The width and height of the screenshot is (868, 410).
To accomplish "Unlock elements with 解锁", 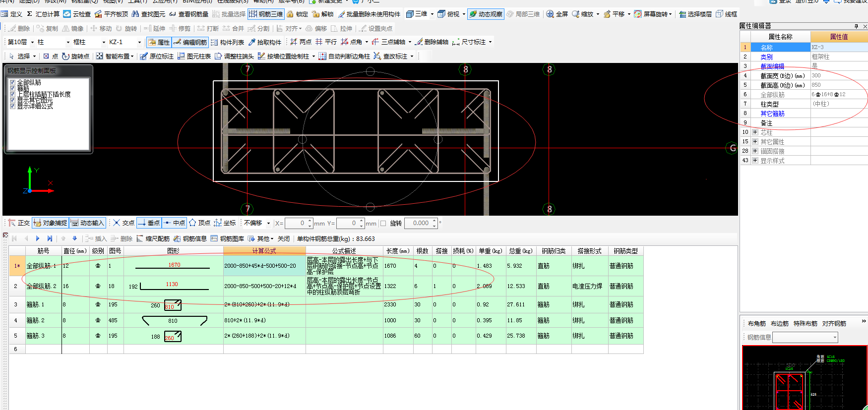I will pyautogui.click(x=323, y=14).
